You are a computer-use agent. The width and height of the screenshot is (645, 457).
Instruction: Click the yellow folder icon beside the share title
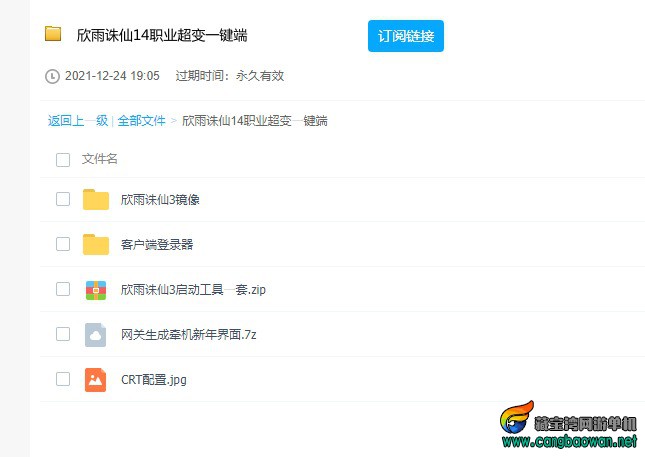point(53,34)
